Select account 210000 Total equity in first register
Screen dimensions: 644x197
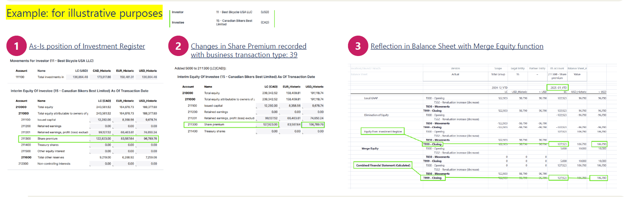[21, 107]
